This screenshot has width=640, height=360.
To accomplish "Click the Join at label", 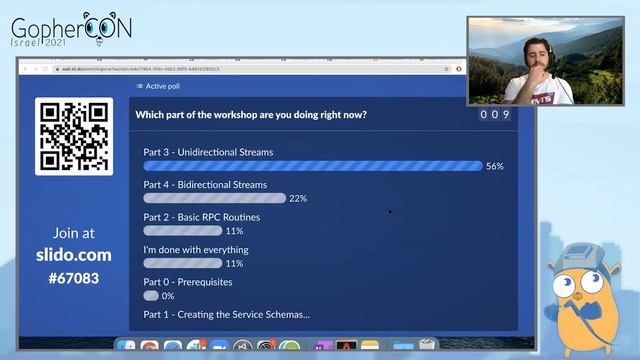I will click(74, 233).
